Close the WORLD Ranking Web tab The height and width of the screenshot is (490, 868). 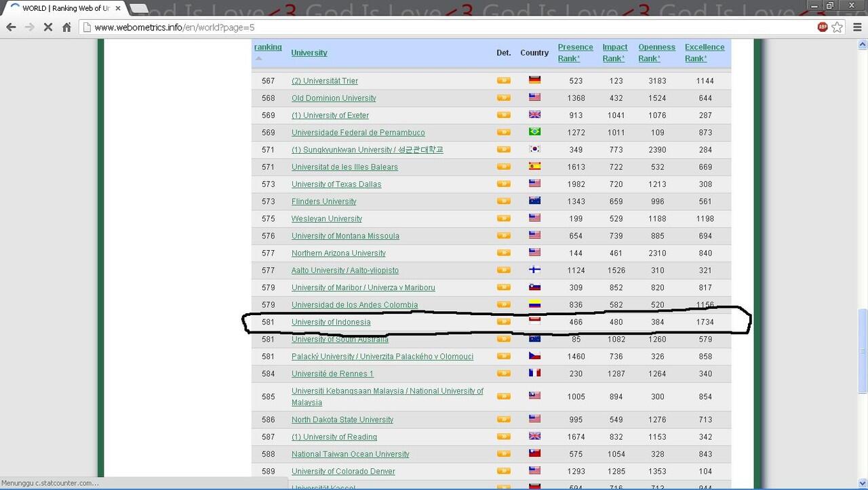(117, 8)
